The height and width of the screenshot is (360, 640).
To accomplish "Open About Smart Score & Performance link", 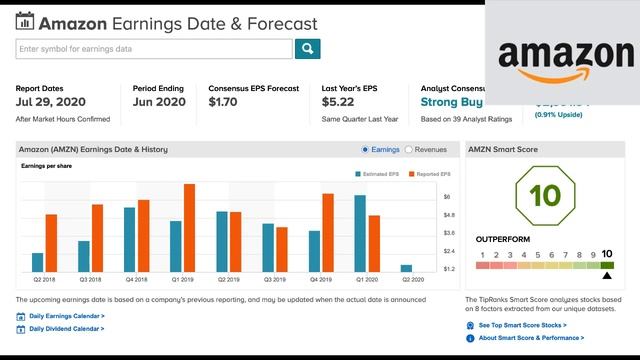I will [531, 338].
